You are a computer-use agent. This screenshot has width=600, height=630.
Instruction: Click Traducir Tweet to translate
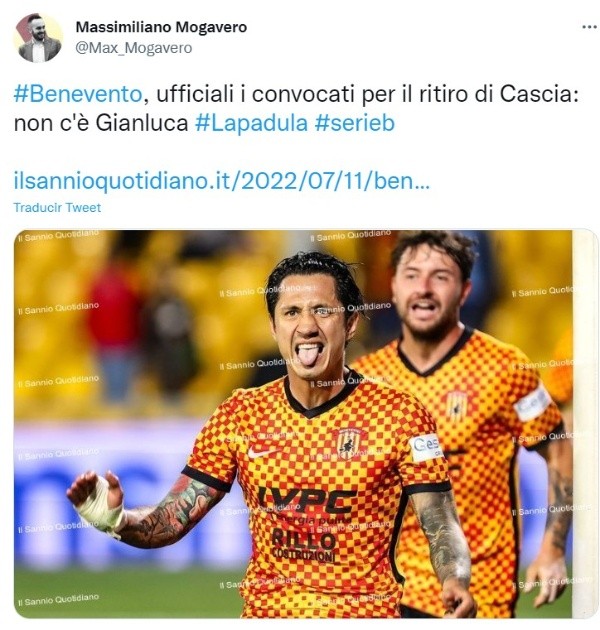57,208
